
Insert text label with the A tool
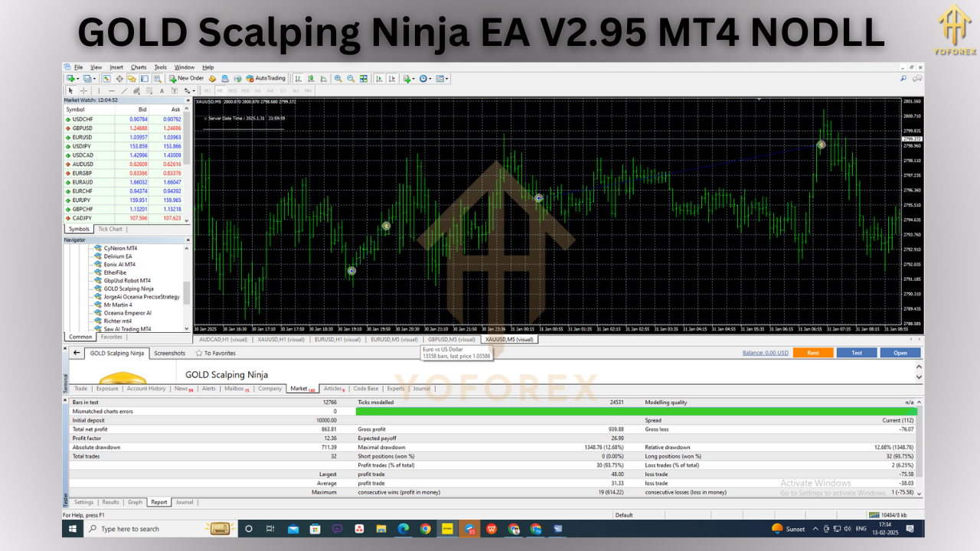pyautogui.click(x=162, y=90)
